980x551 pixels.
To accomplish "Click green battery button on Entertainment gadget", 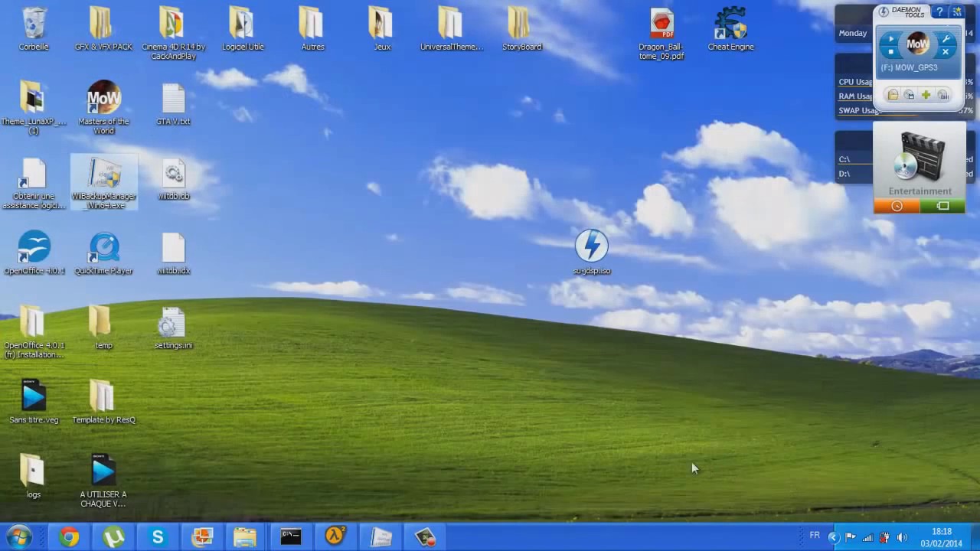I will coord(942,206).
